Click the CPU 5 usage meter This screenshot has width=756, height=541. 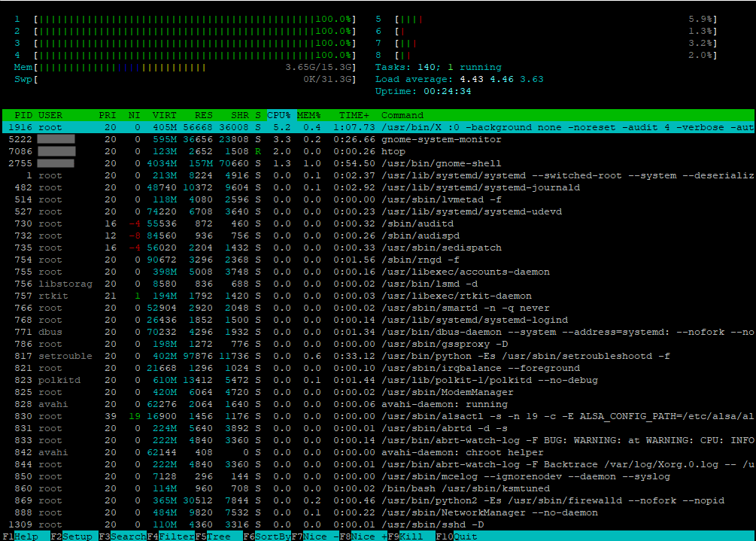point(556,20)
